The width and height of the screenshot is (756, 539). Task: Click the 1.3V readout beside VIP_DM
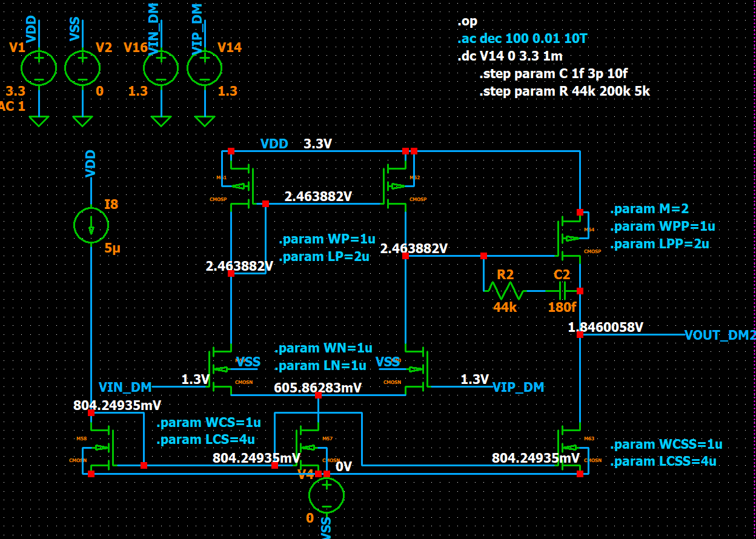pos(475,380)
